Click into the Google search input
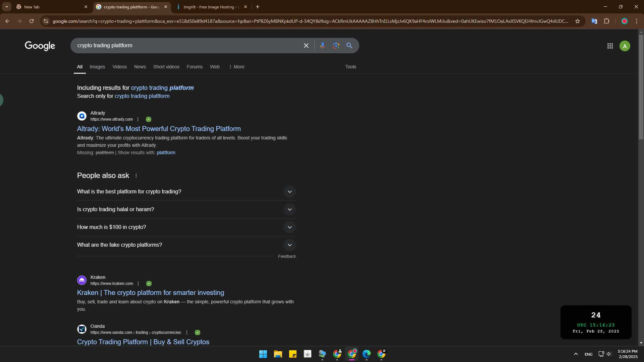The height and width of the screenshot is (362, 644). [x=188, y=46]
